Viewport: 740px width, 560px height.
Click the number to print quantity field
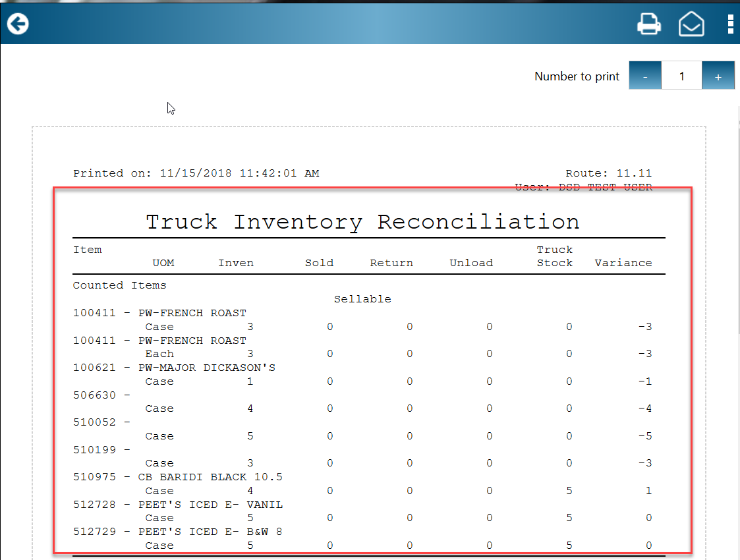tap(681, 76)
